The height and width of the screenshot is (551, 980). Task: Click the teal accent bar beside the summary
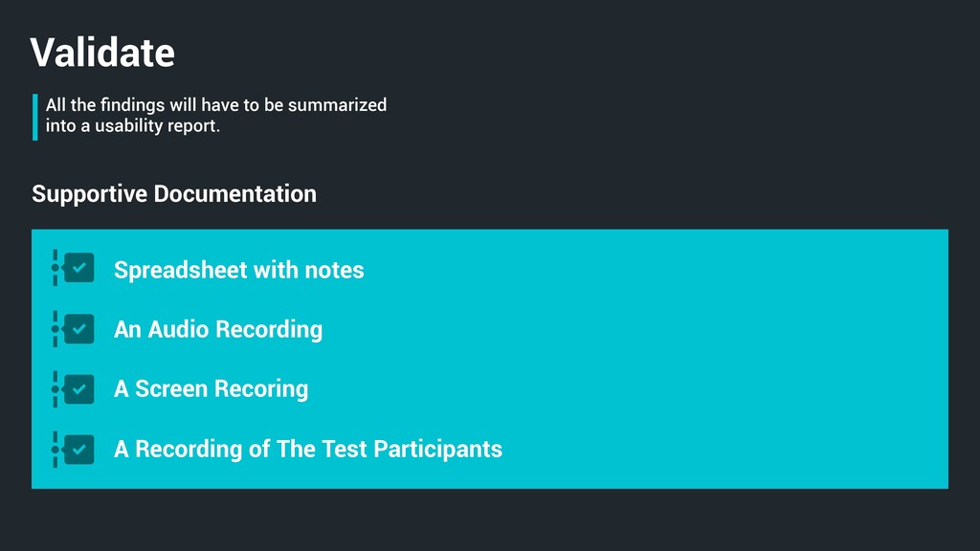34,116
